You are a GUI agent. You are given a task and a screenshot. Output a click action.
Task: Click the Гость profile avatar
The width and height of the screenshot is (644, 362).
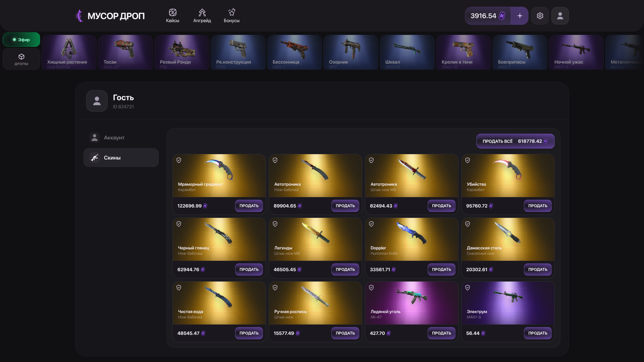click(x=97, y=101)
